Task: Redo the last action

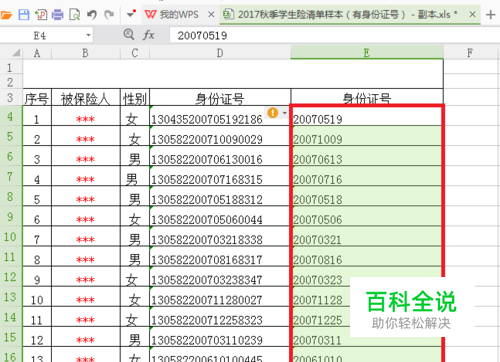Action: pyautogui.click(x=109, y=15)
